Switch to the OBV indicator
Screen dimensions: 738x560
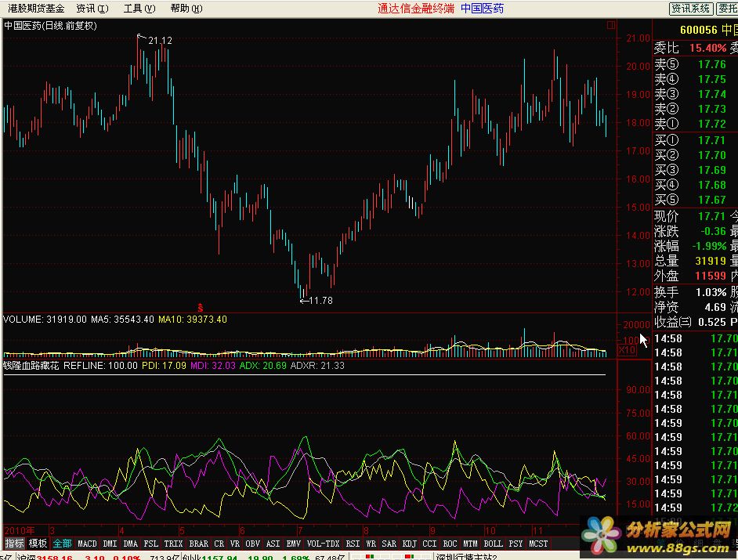(x=253, y=544)
